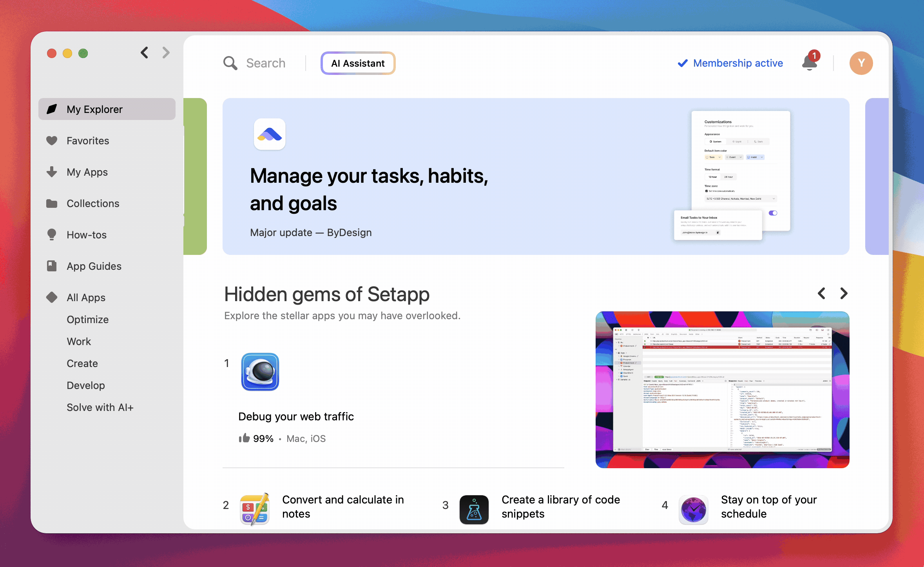This screenshot has width=924, height=567.
Task: Open the Y account avatar
Action: [861, 63]
